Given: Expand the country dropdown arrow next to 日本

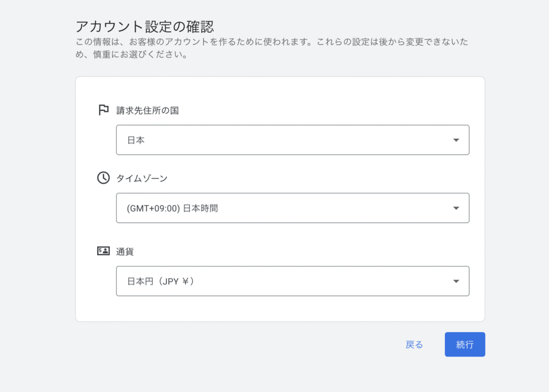Looking at the screenshot, I should [456, 140].
